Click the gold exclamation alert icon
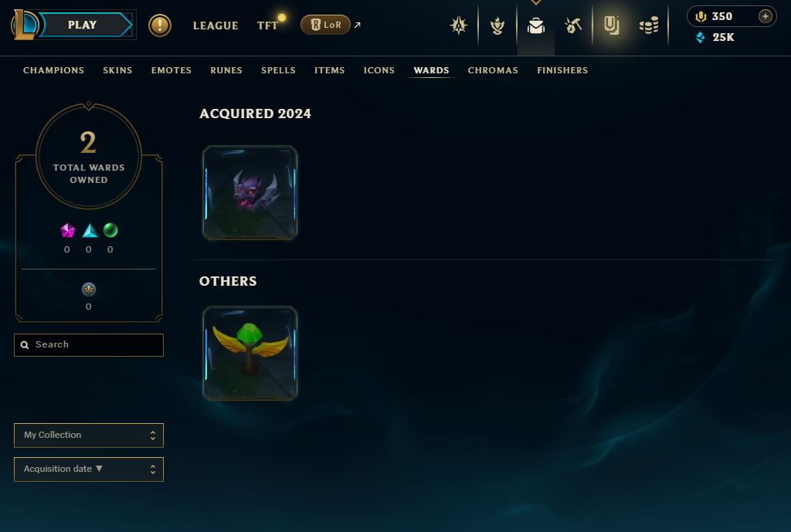 click(x=160, y=25)
